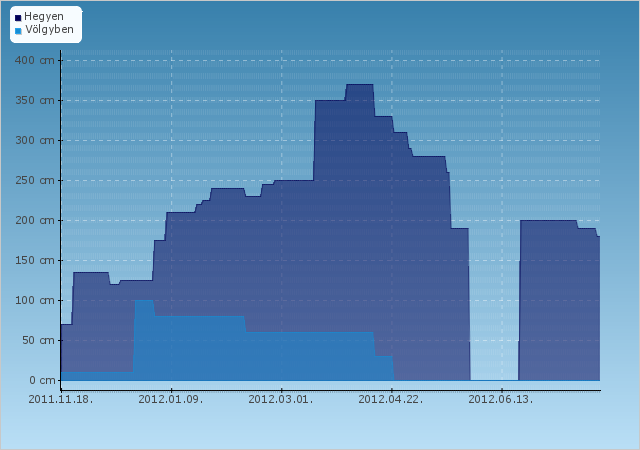Click the 100 cm axis label
This screenshot has height=450, width=640.
[x=35, y=301]
